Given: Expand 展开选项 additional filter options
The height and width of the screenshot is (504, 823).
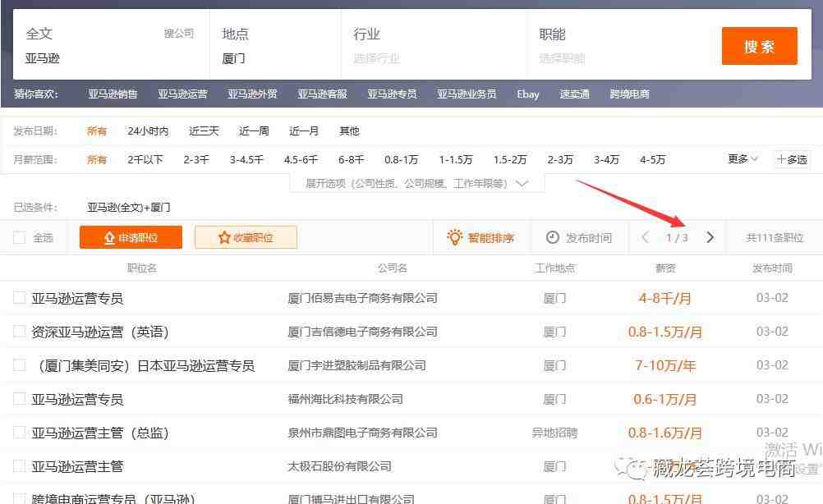Looking at the screenshot, I should [x=416, y=183].
